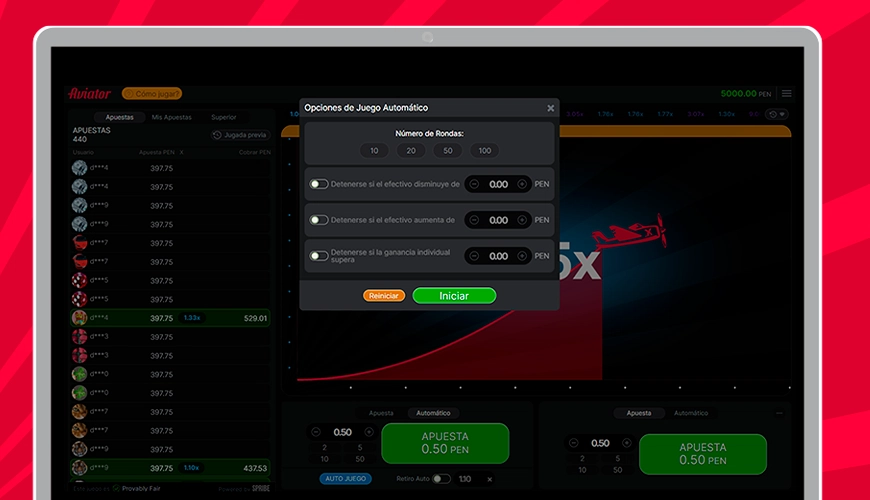Click the blue AUTO JUEGO button
The image size is (870, 500).
(x=345, y=478)
